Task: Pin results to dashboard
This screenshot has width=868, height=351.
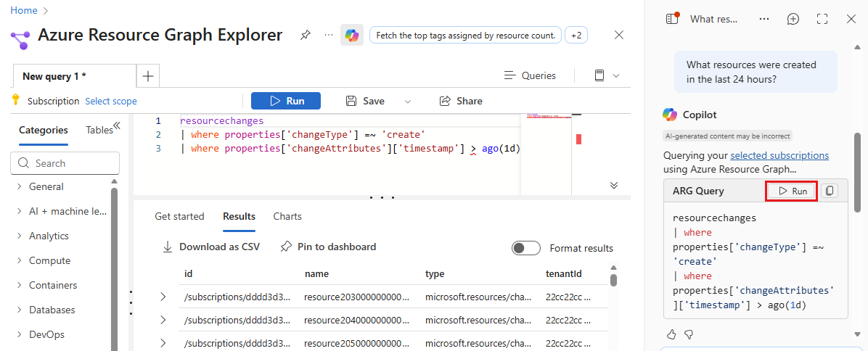Action: [x=328, y=247]
